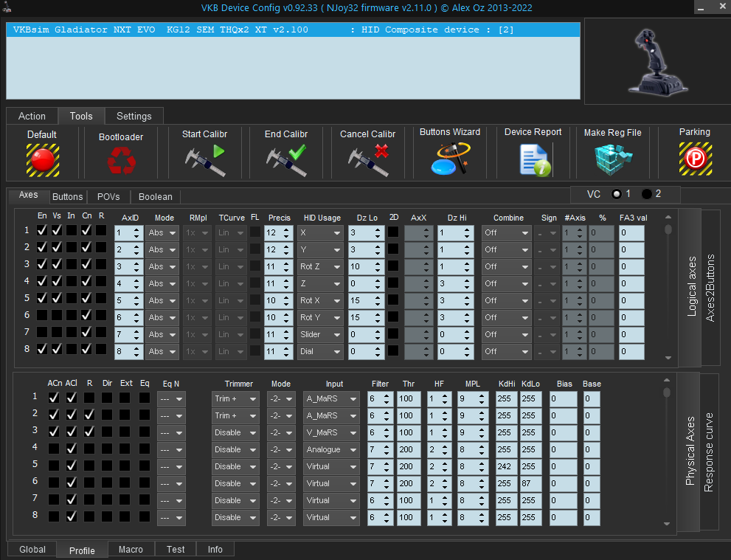The height and width of the screenshot is (560, 731).
Task: Toggle R checkbox for physical axis 2
Action: 89,415
